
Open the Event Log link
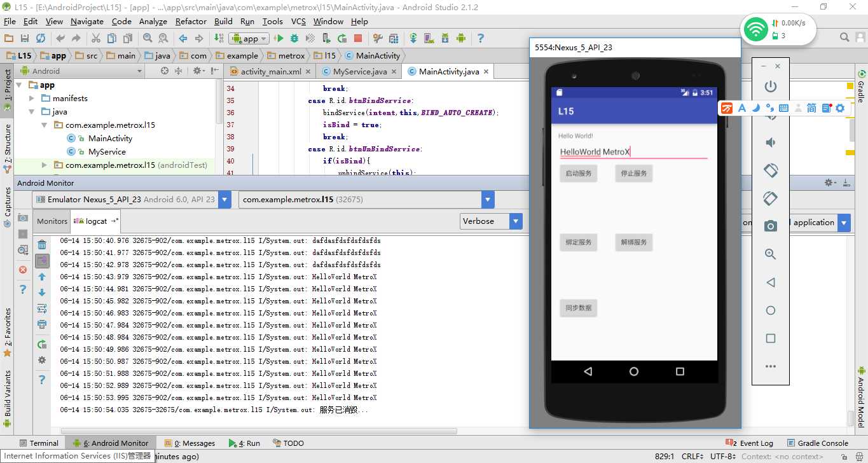click(750, 443)
